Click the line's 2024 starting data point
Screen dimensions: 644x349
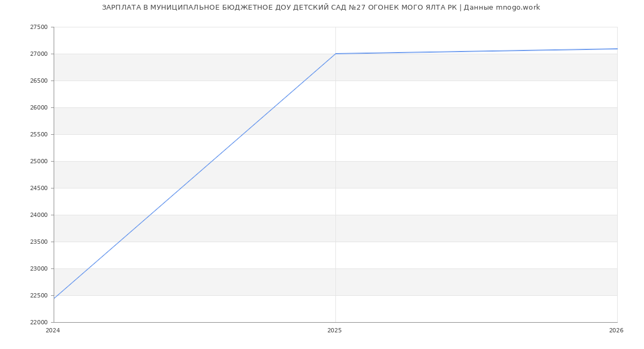coord(54,298)
